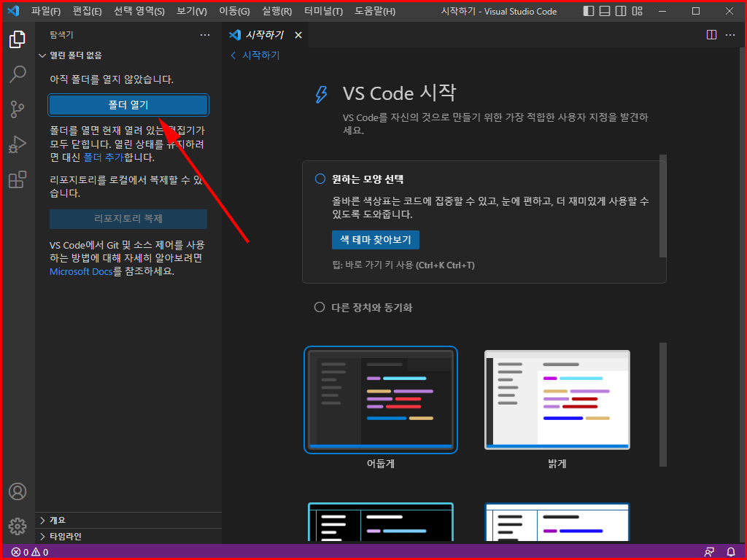Click the 색 테마 찾아보기 button
This screenshot has height=560, width=747.
pos(376,239)
